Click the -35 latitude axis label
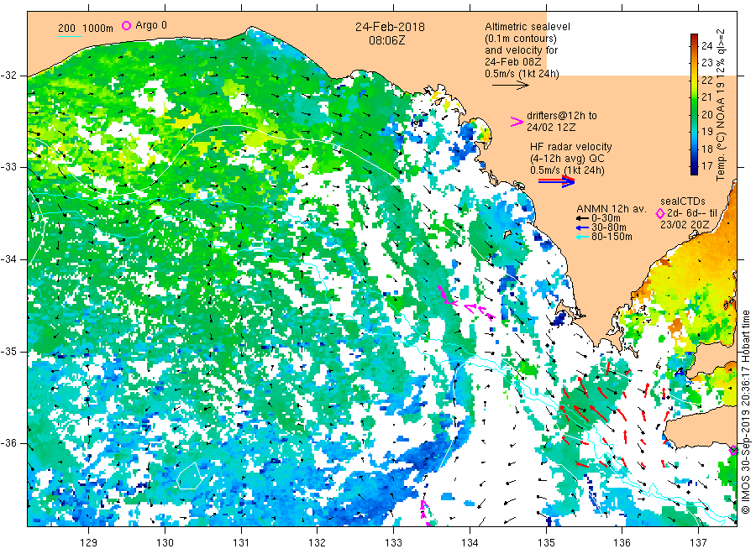 8,352
